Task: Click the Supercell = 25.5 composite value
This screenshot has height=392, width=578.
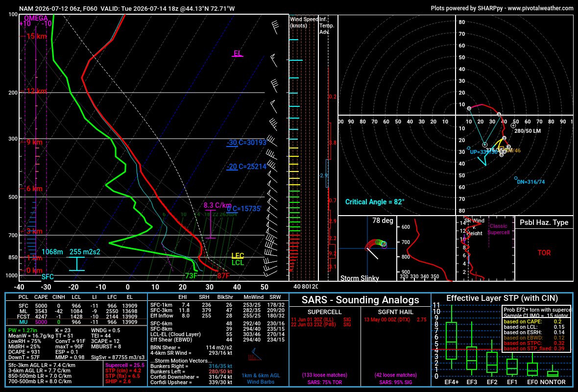Action: click(x=125, y=365)
